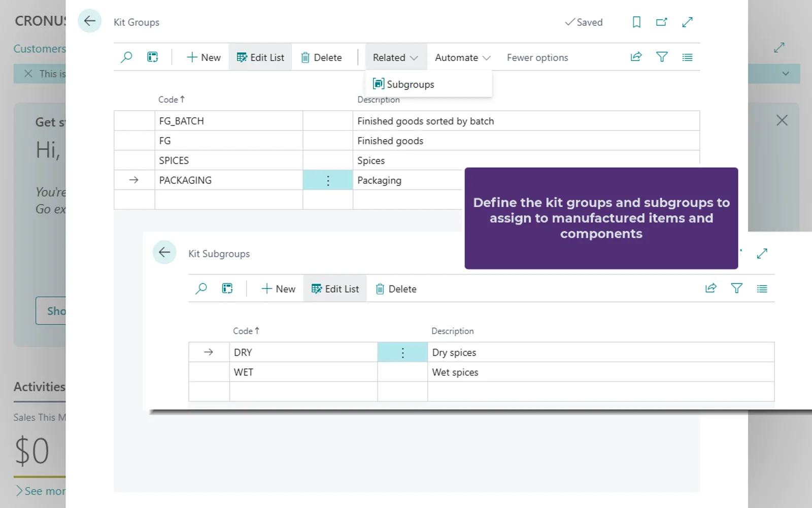Screen dimensions: 812x508
Task: Expand the Kit Groups page to full width
Action: coord(687,22)
